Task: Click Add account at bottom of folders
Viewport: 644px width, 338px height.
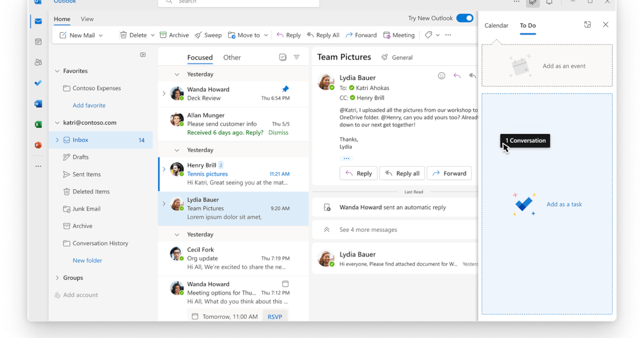Action: [76, 295]
